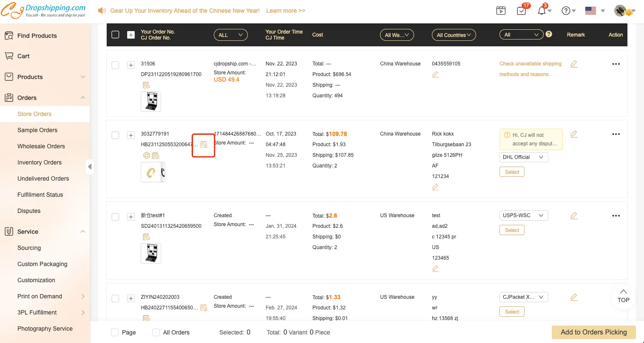Open the DHL Official shipping dropdown
This screenshot has width=644, height=343.
pyautogui.click(x=523, y=157)
